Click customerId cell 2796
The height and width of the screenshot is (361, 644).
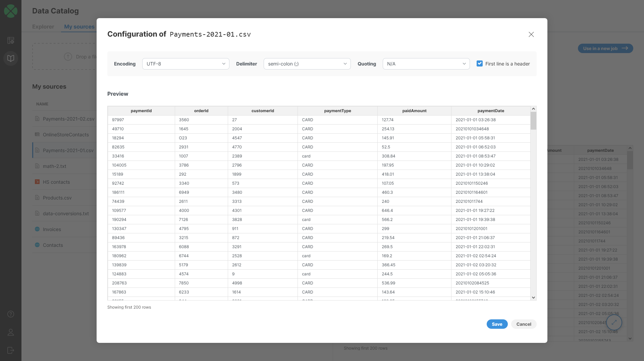[x=263, y=165]
